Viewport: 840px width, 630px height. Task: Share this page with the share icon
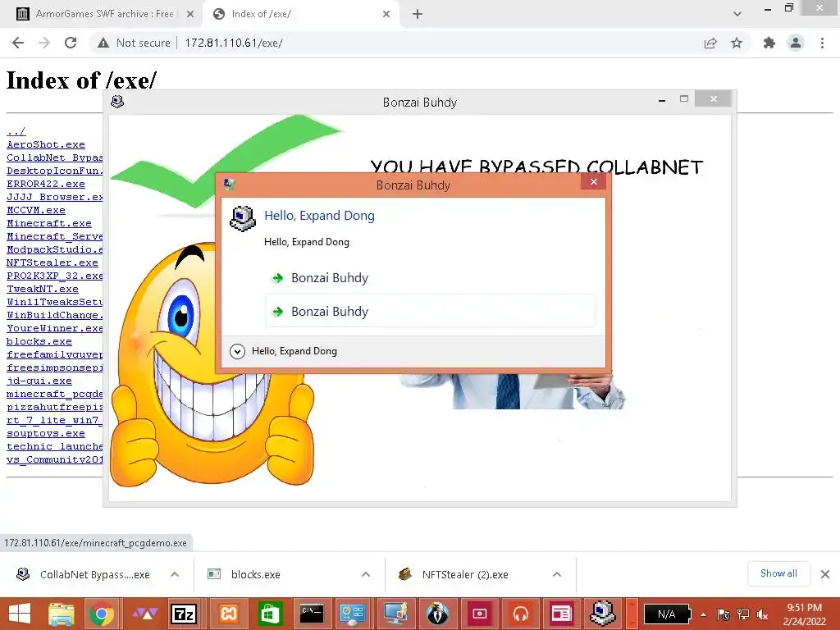(710, 43)
